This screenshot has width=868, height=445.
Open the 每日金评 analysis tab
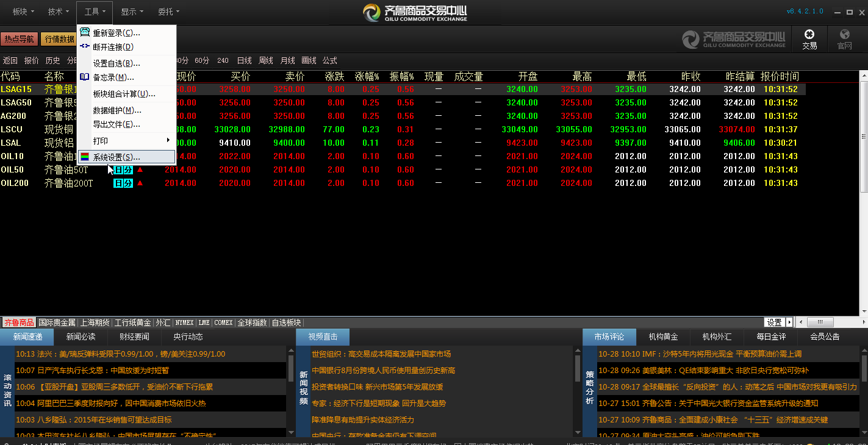click(771, 336)
